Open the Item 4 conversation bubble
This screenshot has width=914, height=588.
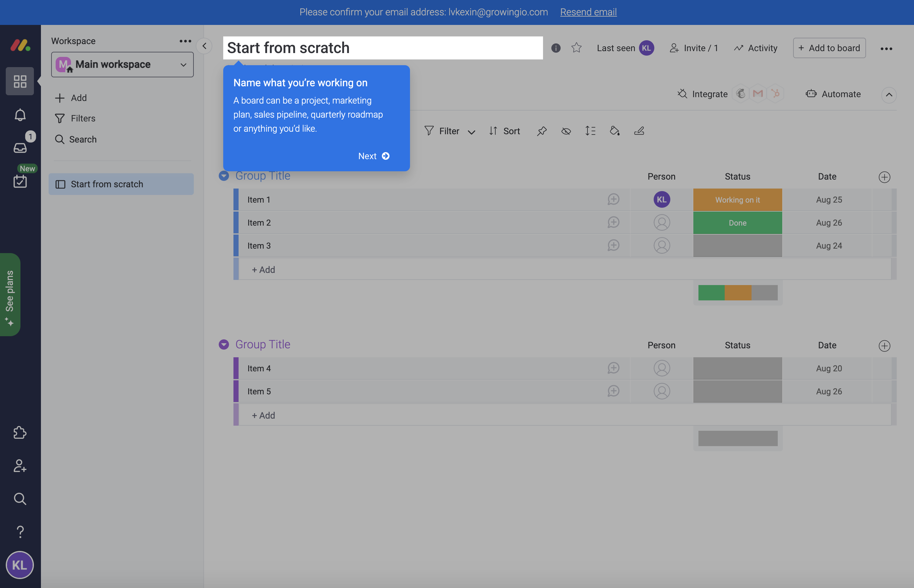[614, 368]
